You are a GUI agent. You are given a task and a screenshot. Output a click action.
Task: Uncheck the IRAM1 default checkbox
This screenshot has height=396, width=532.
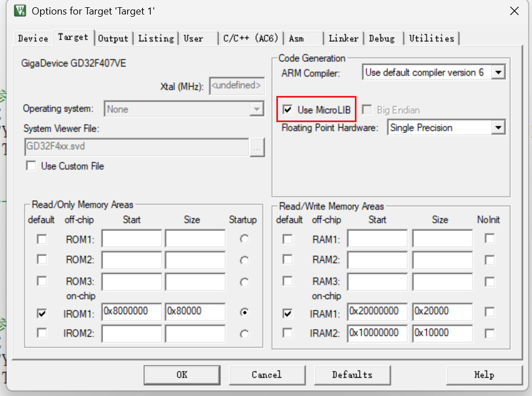pos(287,313)
